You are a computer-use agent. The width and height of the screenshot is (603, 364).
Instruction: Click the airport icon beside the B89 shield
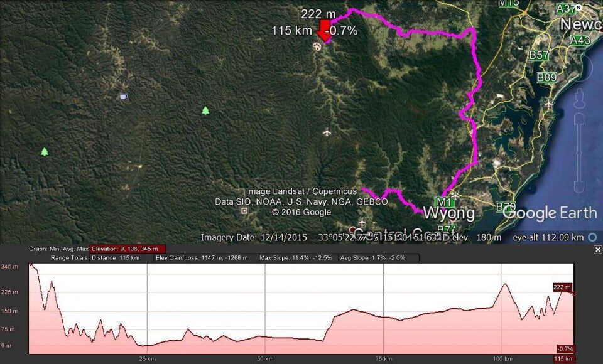(548, 104)
